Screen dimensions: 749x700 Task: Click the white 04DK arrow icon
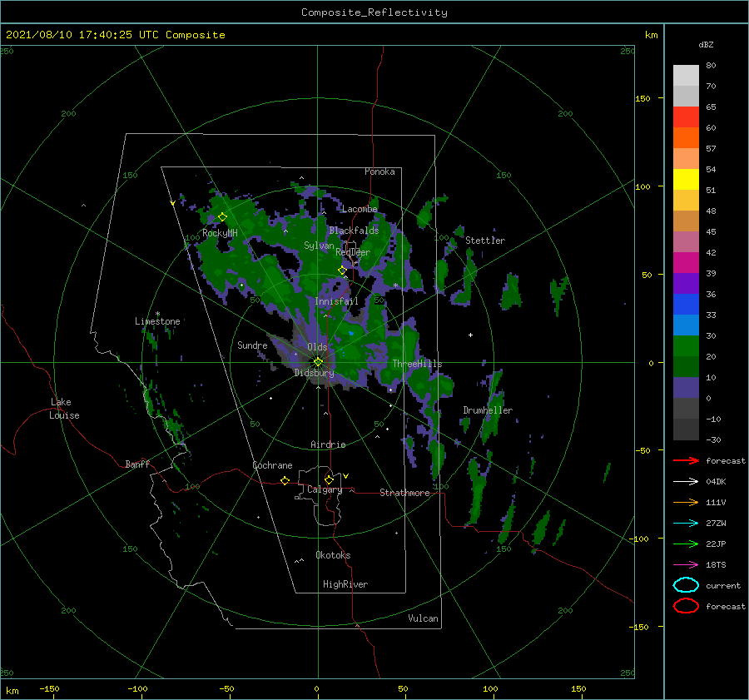pyautogui.click(x=686, y=481)
